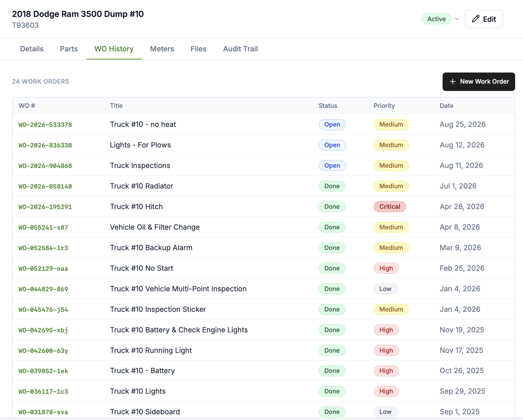This screenshot has width=523, height=420.
Task: Sort by the Priority column header
Action: (x=384, y=106)
